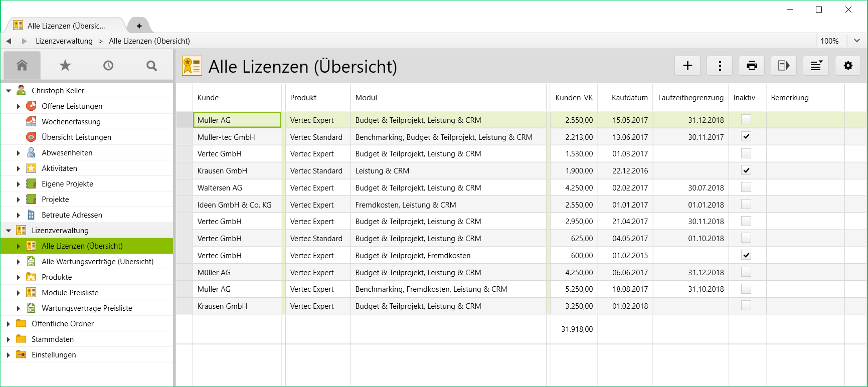
Task: Click Alle Lizenzen (Übersicht) breadcrumb link
Action: pyautogui.click(x=149, y=41)
